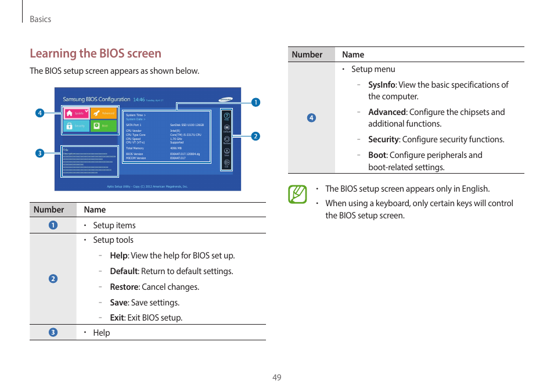554x392 pixels.
Task: Click the 'Name' header of the right table
Action: tap(353, 55)
